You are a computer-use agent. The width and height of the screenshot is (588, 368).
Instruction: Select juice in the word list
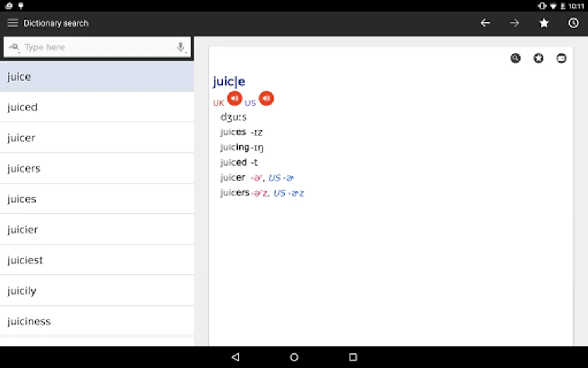click(x=97, y=76)
